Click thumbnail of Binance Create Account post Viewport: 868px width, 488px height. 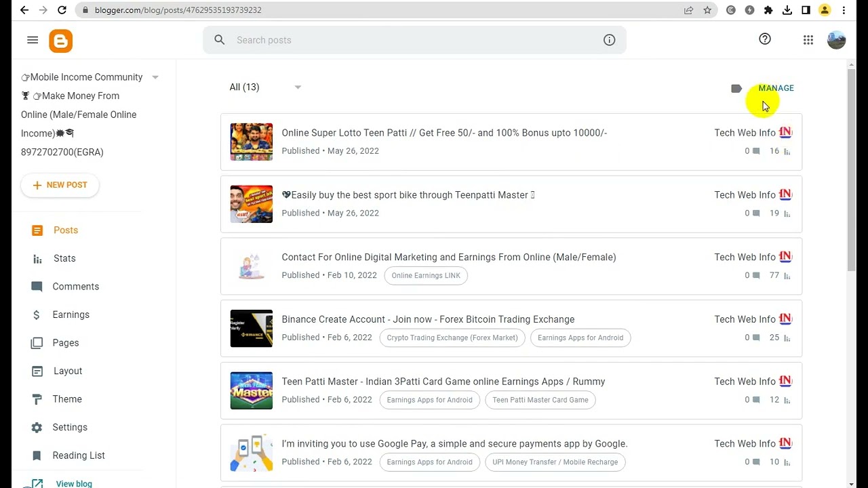(x=251, y=328)
